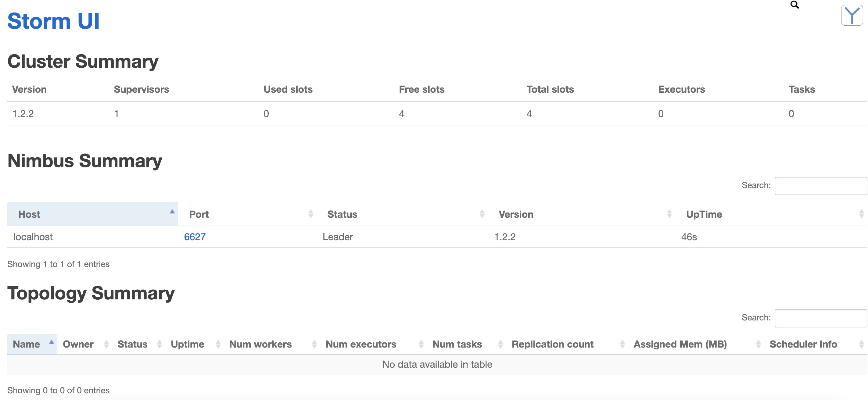Select the Leader status cell
Screen dimensions: 868x400
[x=338, y=237]
